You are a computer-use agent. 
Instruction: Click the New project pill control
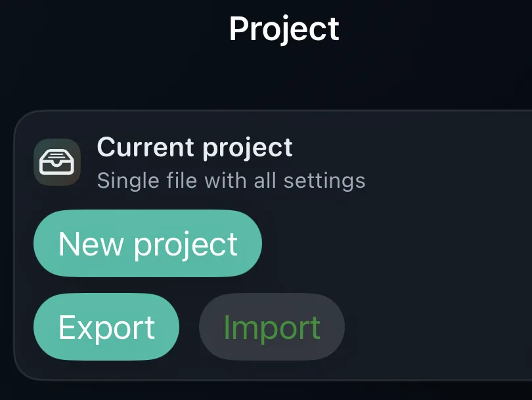click(147, 243)
